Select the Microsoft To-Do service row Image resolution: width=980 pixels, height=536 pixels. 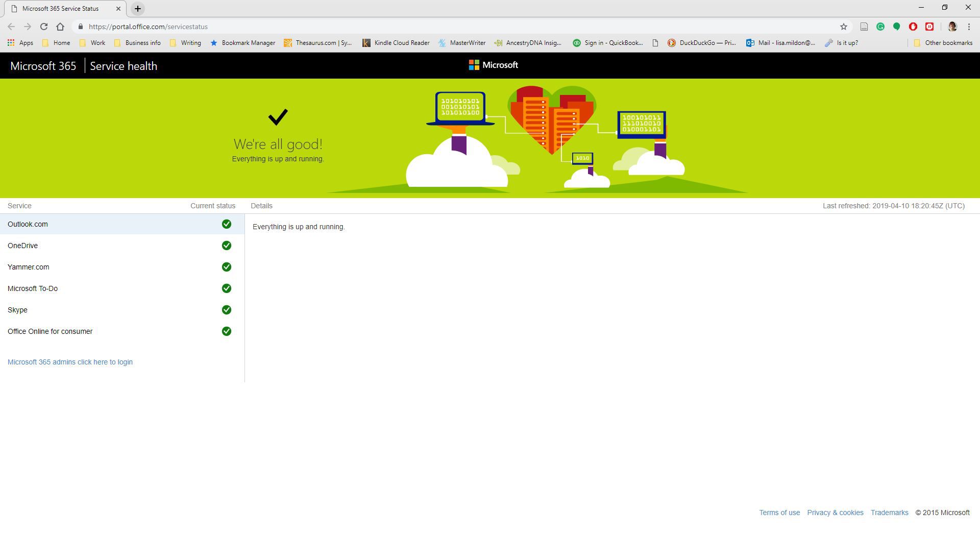coord(122,288)
